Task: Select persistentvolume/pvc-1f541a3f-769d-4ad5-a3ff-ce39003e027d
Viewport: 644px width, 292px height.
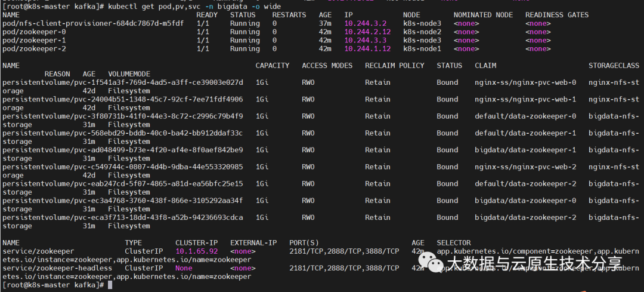Action: coord(123,82)
